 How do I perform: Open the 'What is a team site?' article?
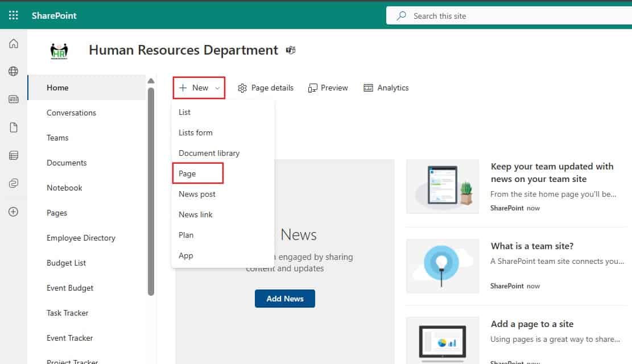[532, 246]
